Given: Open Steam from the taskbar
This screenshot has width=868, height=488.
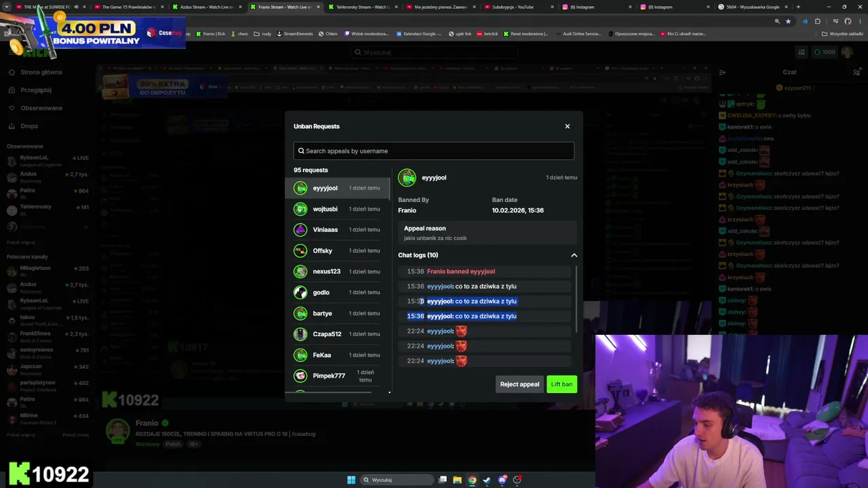Looking at the screenshot, I should coord(487,480).
